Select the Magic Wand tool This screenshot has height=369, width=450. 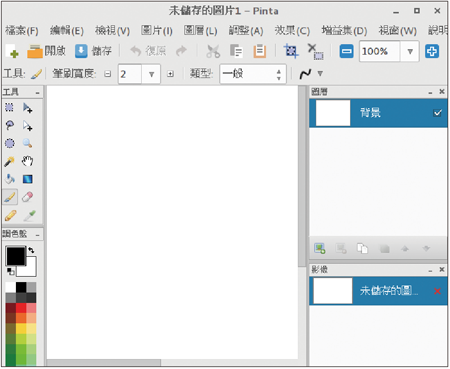[9, 161]
